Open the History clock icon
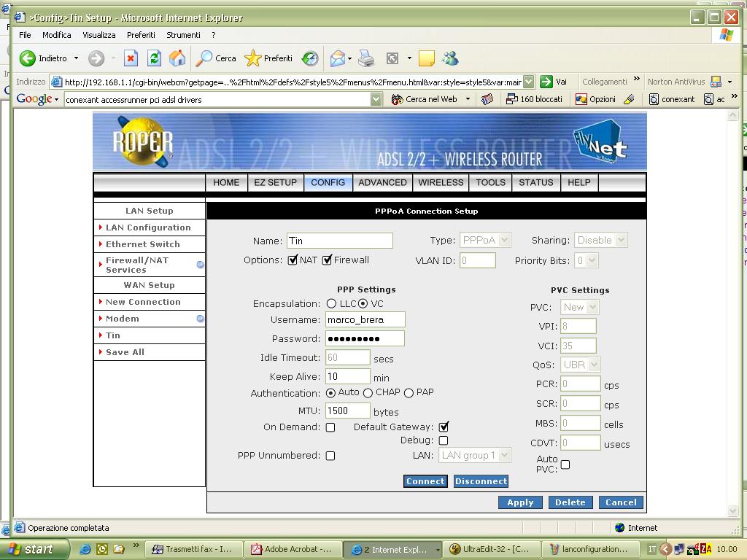Screen dimensions: 747x560 click(310, 58)
